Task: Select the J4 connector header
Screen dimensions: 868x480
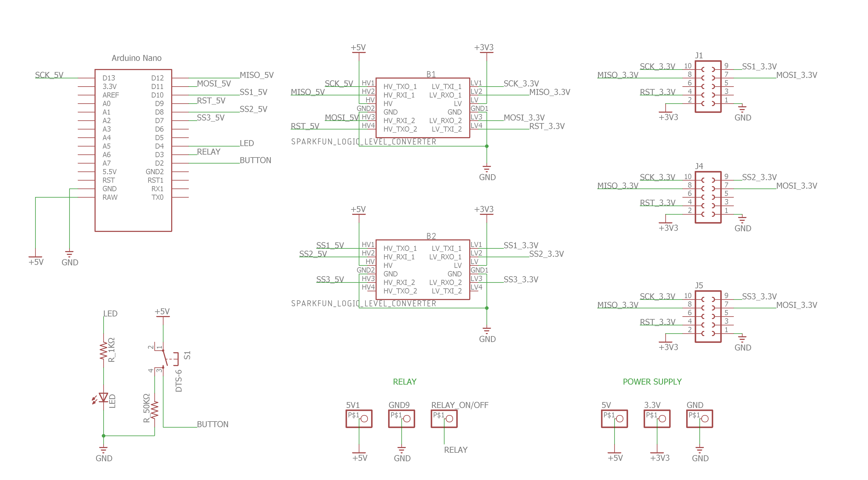Action: (708, 197)
